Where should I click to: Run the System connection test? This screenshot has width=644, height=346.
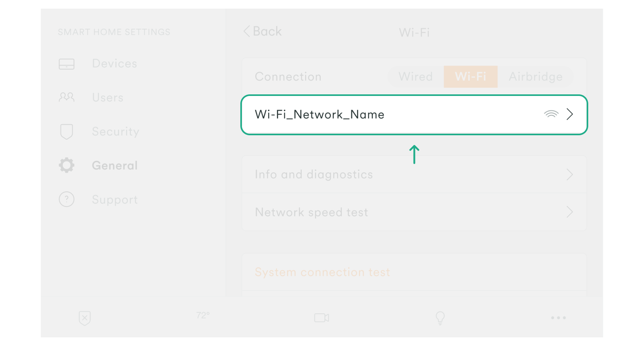point(322,272)
